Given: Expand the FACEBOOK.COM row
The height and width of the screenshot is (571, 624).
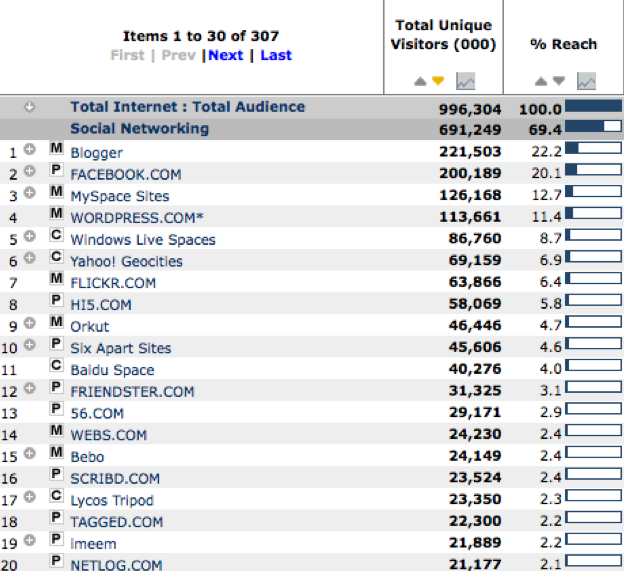Looking at the screenshot, I should point(29,171).
